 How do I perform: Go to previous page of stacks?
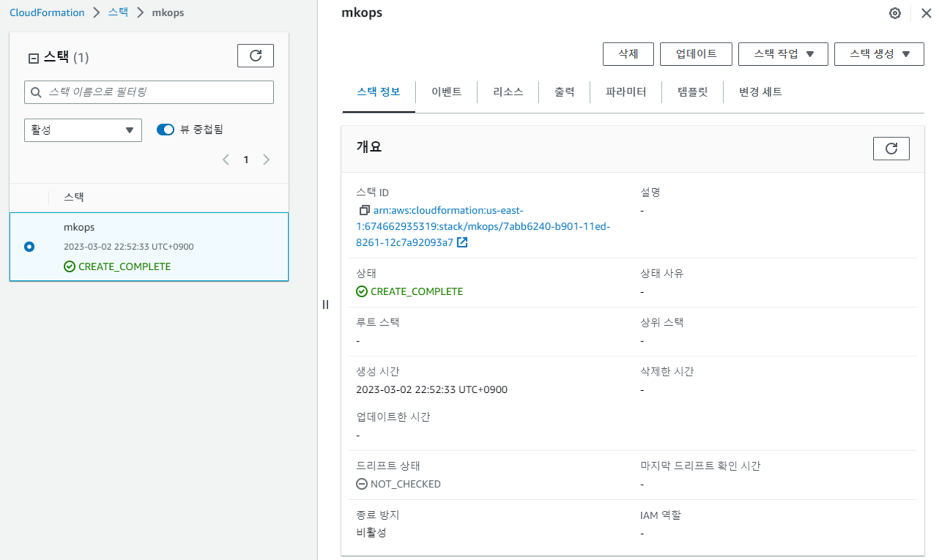click(226, 160)
